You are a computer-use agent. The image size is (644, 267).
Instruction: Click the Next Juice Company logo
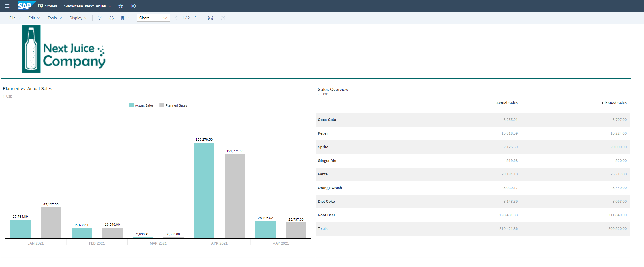coord(64,49)
